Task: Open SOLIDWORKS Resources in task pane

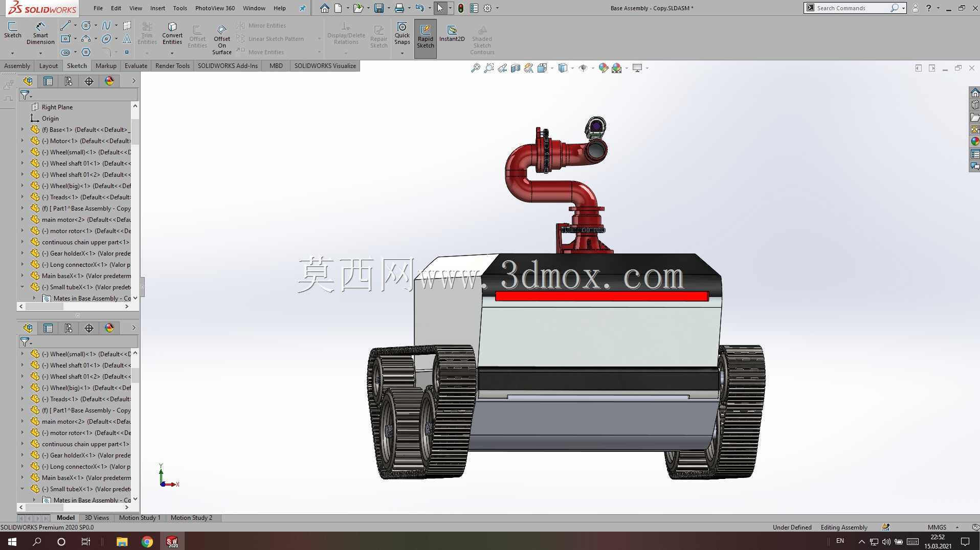Action: pos(975,93)
